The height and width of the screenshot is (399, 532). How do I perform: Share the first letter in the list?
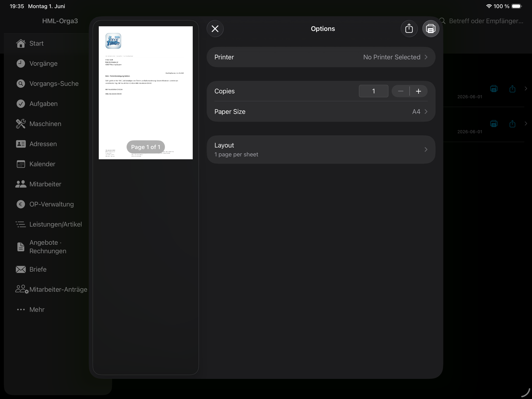(x=512, y=89)
